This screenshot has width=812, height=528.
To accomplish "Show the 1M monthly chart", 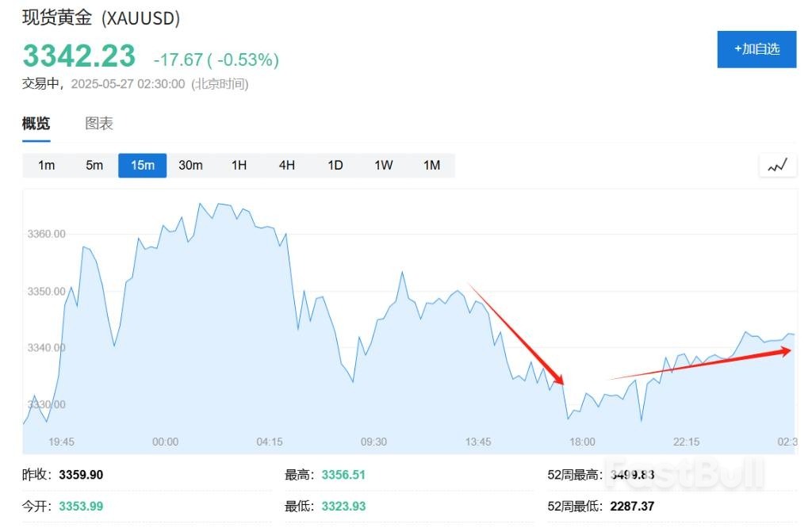I will [431, 166].
